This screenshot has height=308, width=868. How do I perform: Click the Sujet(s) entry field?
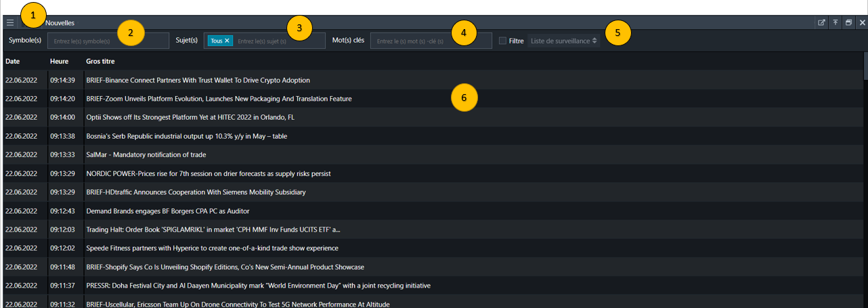(x=279, y=41)
